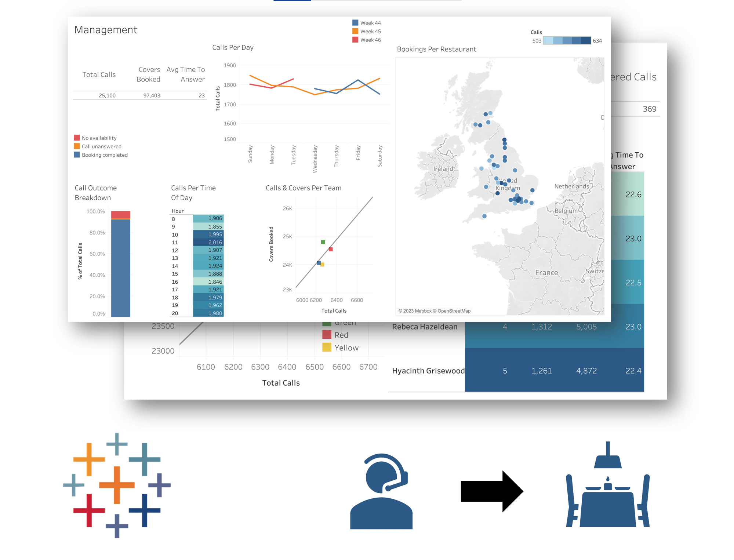The height and width of the screenshot is (560, 734).
Task: Click value 1,261 in Hyacinth Grisewood row
Action: (541, 371)
